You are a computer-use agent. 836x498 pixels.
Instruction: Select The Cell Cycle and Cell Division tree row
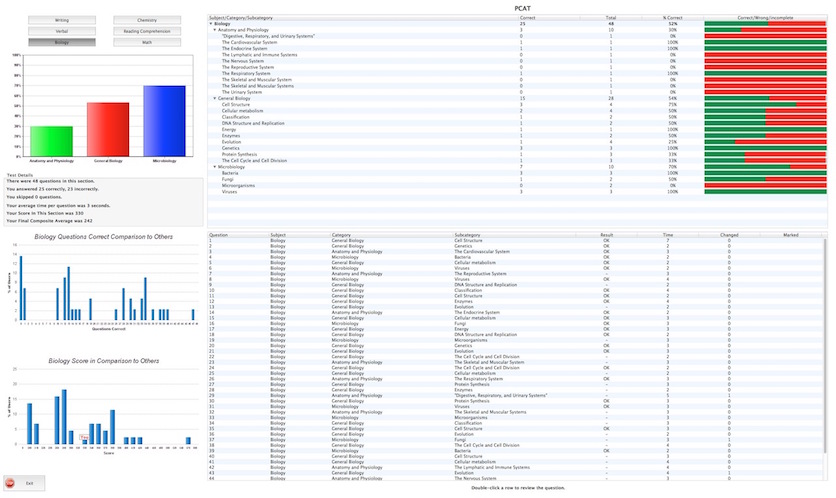point(517,160)
